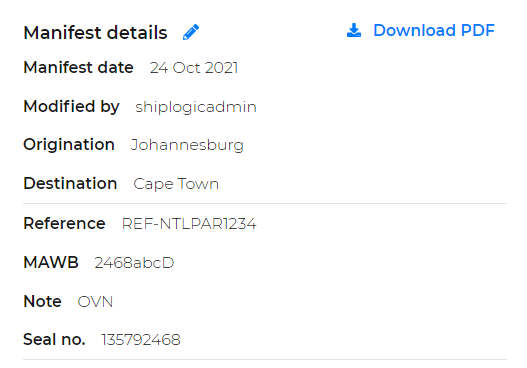Image resolution: width=527 pixels, height=368 pixels.
Task: Click the Manifest date label
Action: pyautogui.click(x=78, y=67)
